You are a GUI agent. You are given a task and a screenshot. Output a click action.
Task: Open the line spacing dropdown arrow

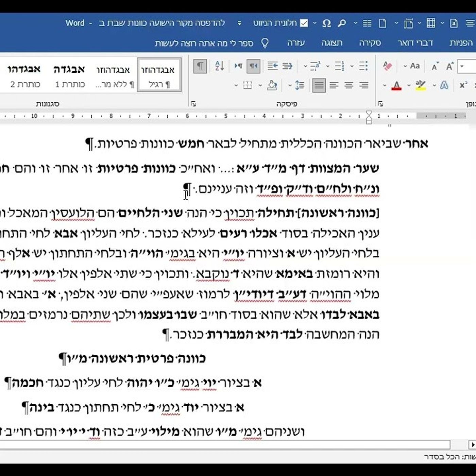click(x=290, y=85)
